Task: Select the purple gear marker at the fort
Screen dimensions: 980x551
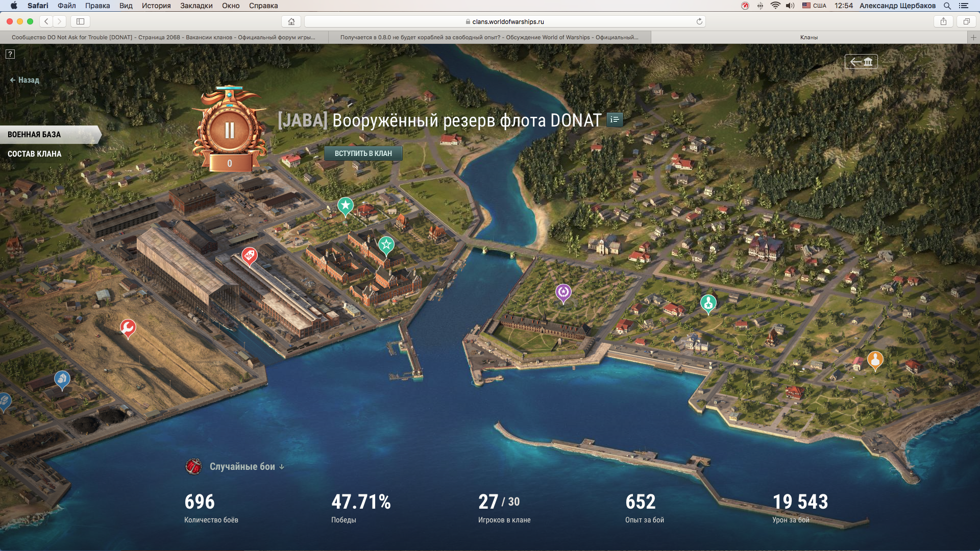Action: point(563,293)
